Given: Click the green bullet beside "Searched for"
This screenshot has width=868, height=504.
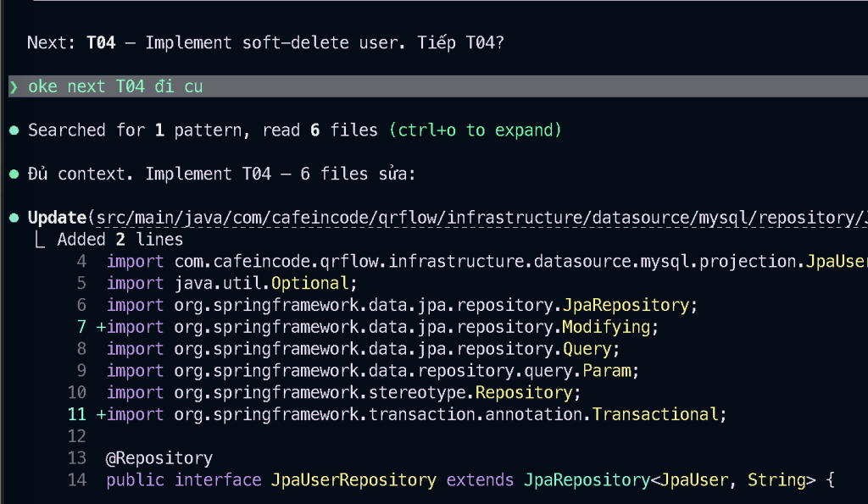Looking at the screenshot, I should [x=14, y=130].
